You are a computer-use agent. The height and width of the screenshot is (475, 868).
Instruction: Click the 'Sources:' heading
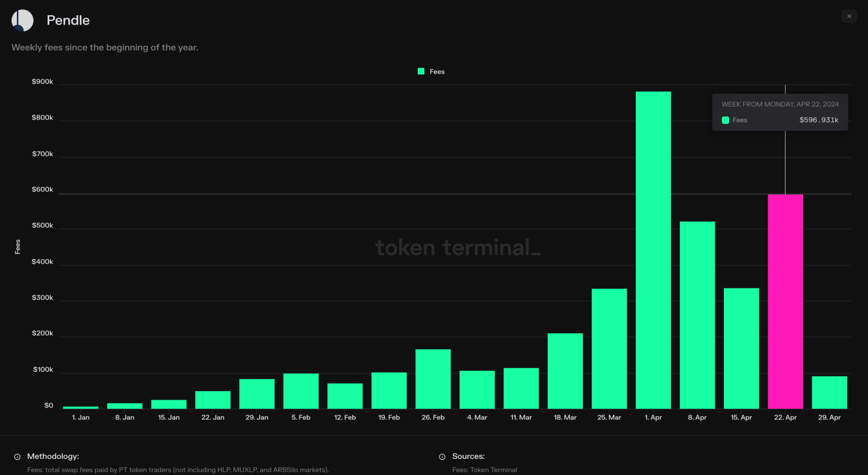[x=468, y=456]
